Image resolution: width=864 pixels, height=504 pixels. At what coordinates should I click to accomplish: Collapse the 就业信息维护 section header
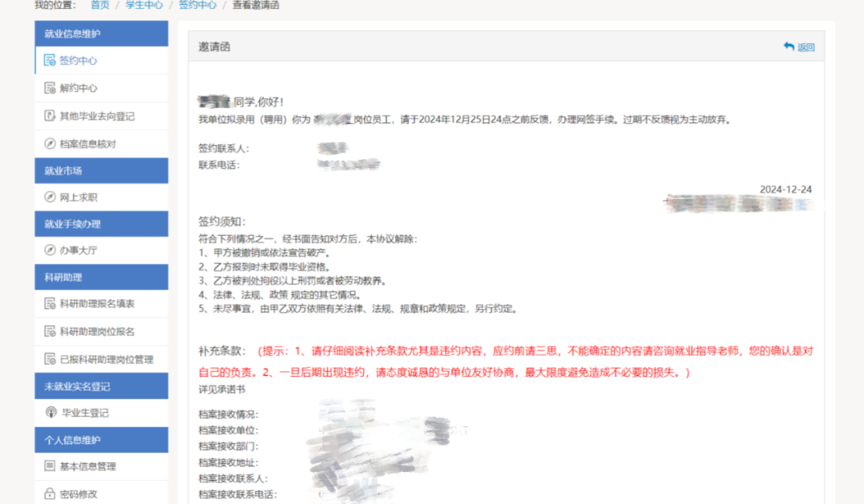coord(102,34)
